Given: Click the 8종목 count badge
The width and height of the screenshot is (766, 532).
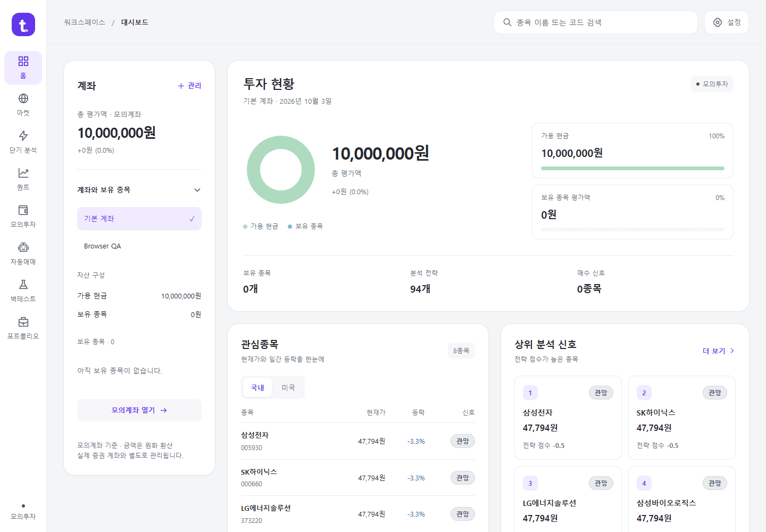Looking at the screenshot, I should [x=461, y=351].
